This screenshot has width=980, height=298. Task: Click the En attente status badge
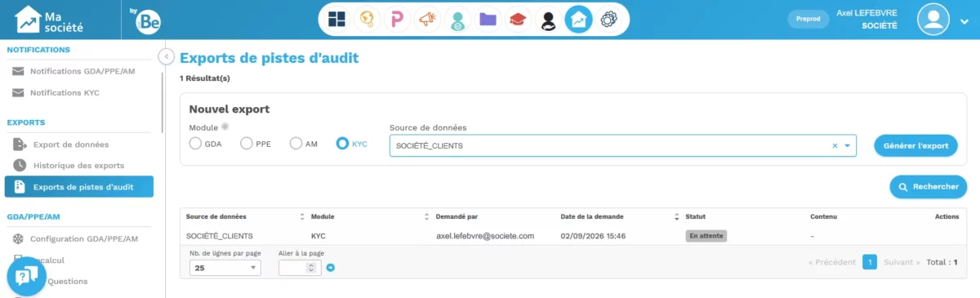click(x=706, y=236)
